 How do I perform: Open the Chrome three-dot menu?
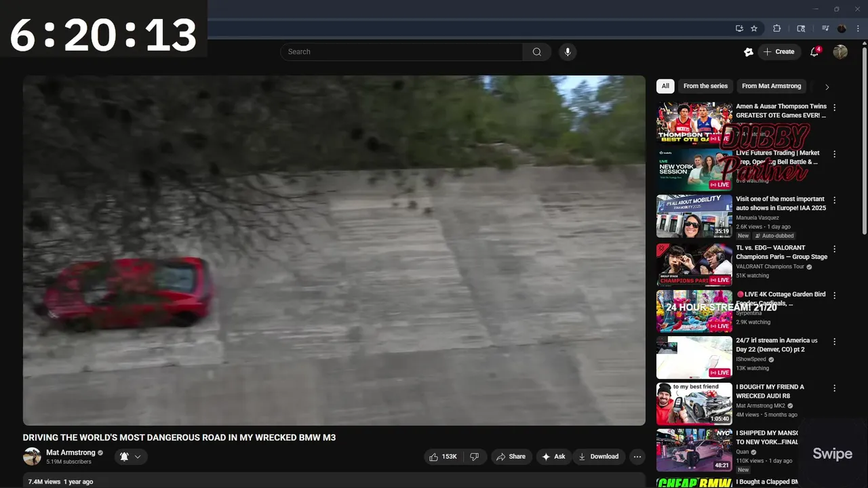tap(858, 28)
